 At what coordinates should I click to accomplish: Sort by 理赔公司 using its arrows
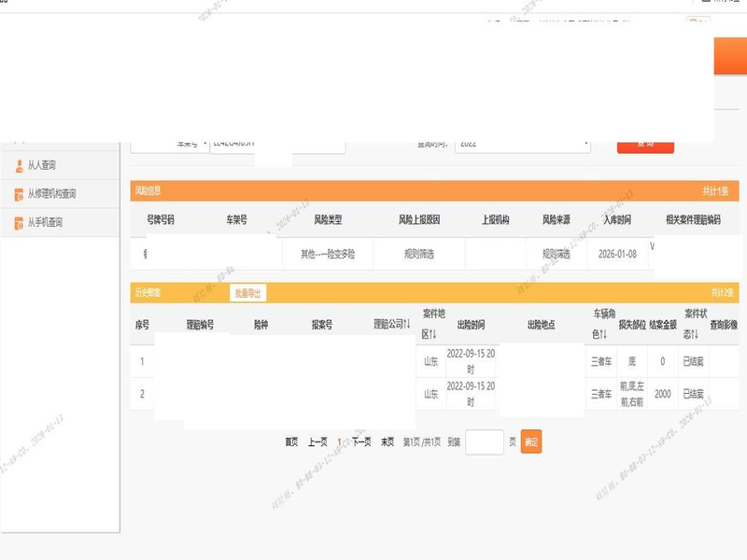click(406, 325)
